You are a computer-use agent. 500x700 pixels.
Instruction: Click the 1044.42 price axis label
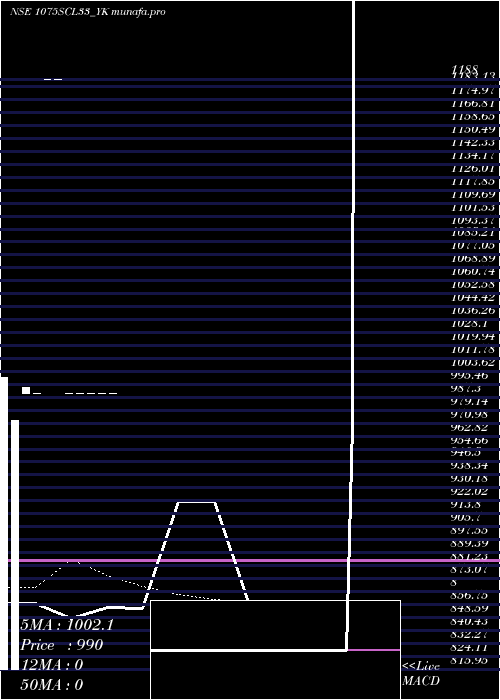pyautogui.click(x=473, y=298)
